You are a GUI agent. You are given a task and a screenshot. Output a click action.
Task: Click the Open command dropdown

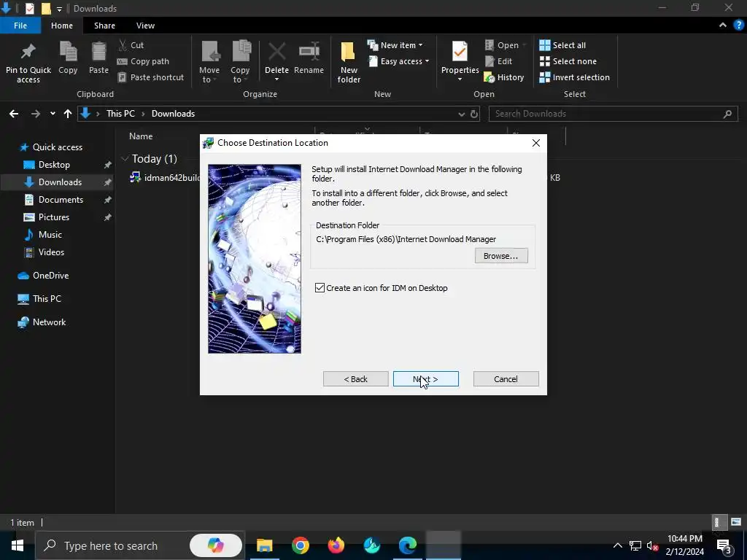pos(506,45)
